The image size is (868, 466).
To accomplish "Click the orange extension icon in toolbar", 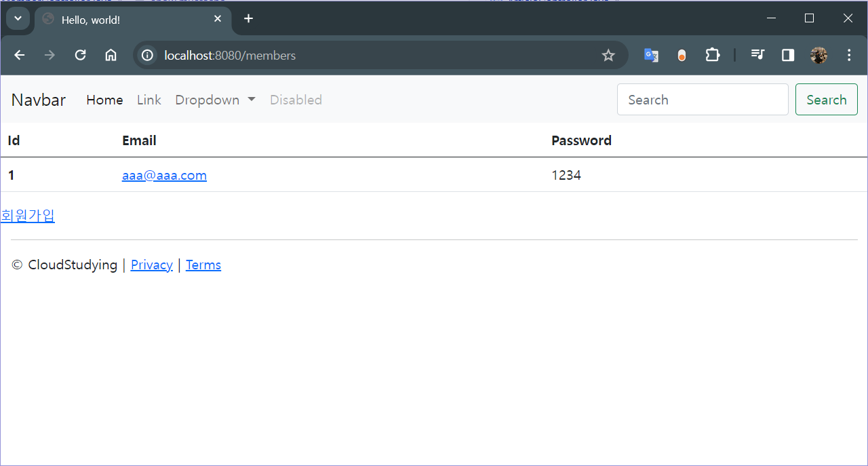I will [x=682, y=56].
